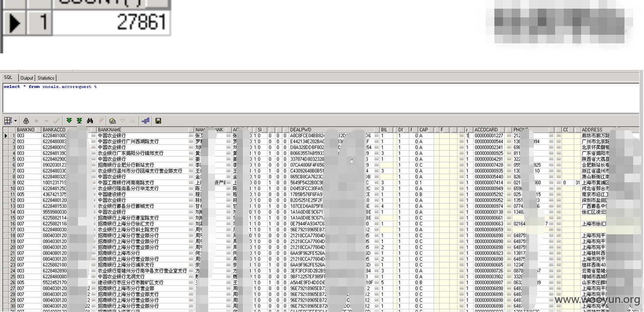Click the down triangle next-record icon
644x312 pixels.
[x=122, y=121]
